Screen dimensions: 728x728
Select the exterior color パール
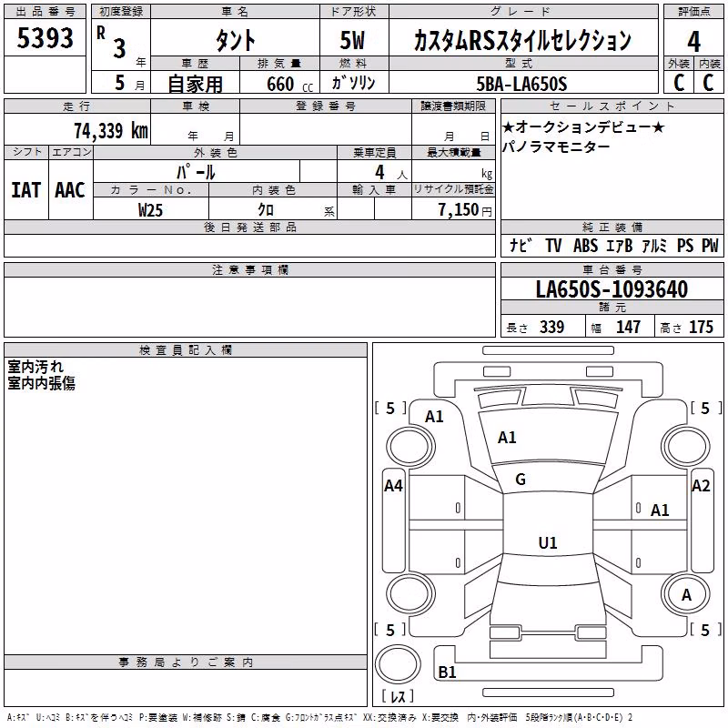[x=196, y=172]
